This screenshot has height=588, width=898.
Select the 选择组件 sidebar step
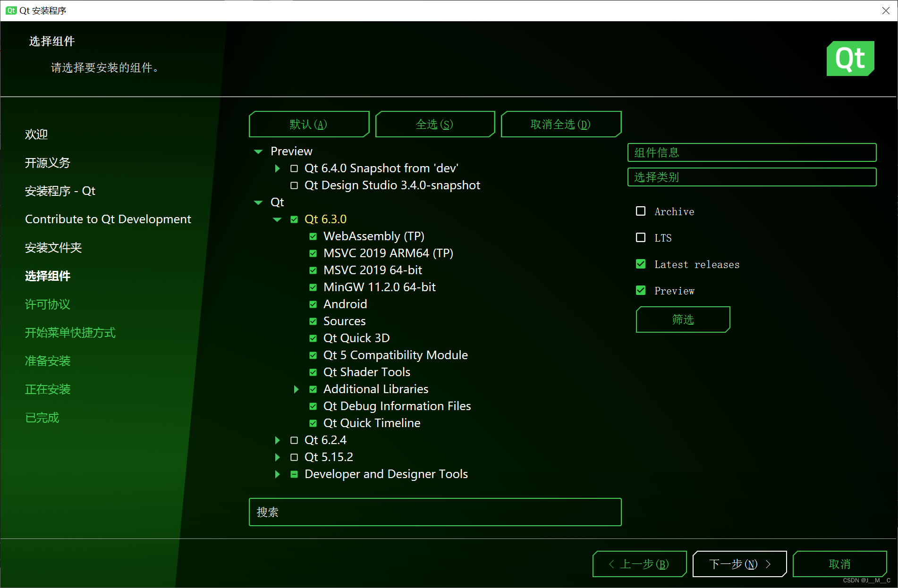coord(48,276)
